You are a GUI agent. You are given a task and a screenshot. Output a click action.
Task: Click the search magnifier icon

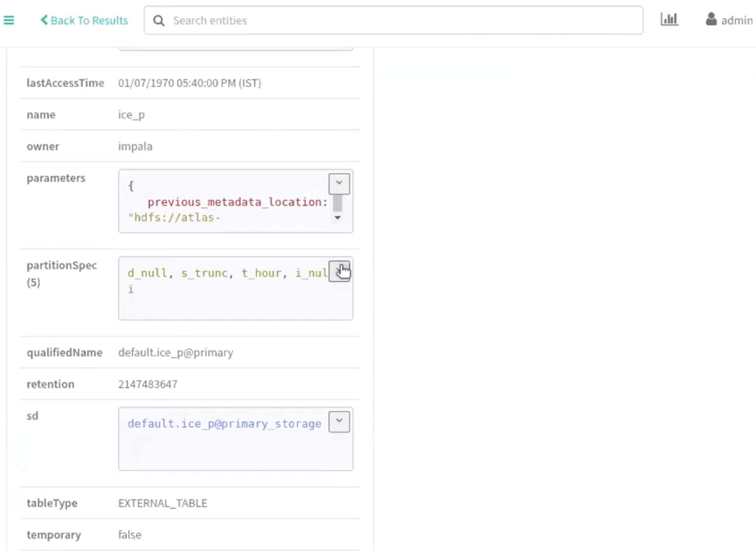click(x=159, y=21)
